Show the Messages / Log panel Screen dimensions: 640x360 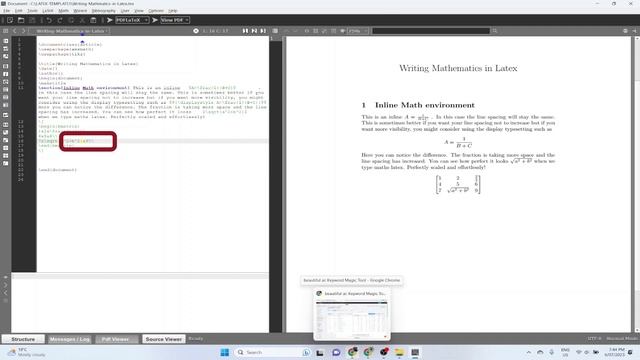(x=70, y=339)
